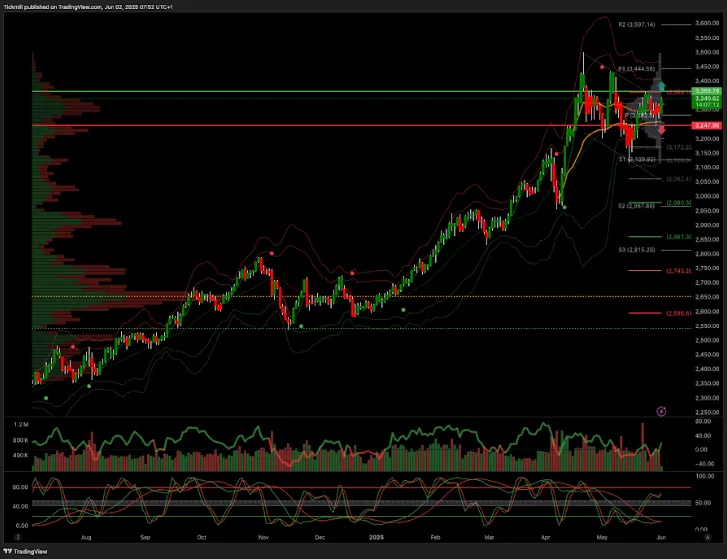The image size is (727, 559).
Task: Click the Nov label on time axis
Action: [x=264, y=536]
